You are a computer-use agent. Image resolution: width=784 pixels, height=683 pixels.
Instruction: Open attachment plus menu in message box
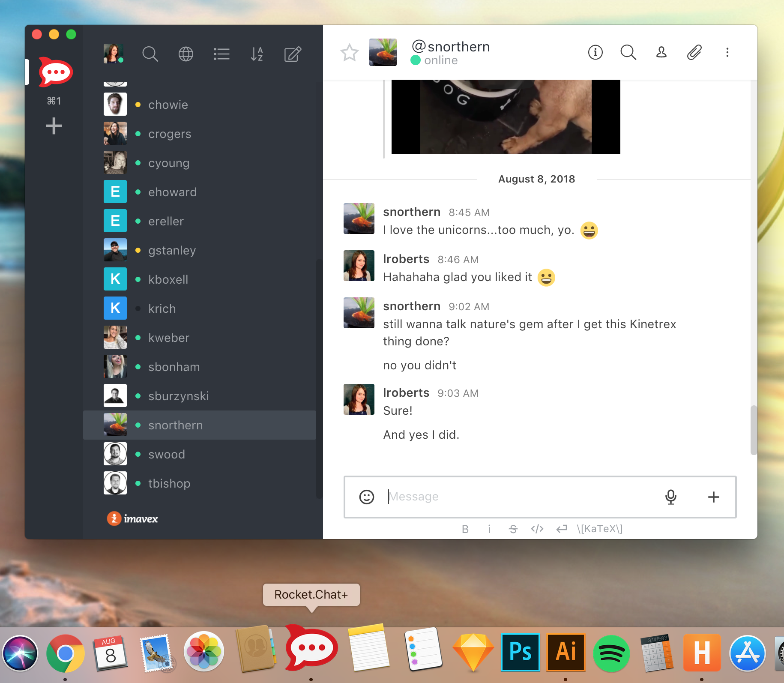(714, 497)
